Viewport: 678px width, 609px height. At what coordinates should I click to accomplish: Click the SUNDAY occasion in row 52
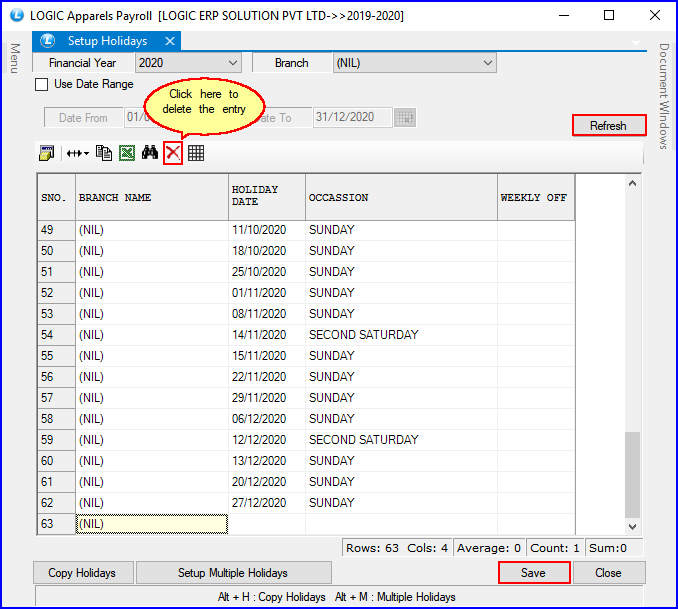(x=401, y=293)
